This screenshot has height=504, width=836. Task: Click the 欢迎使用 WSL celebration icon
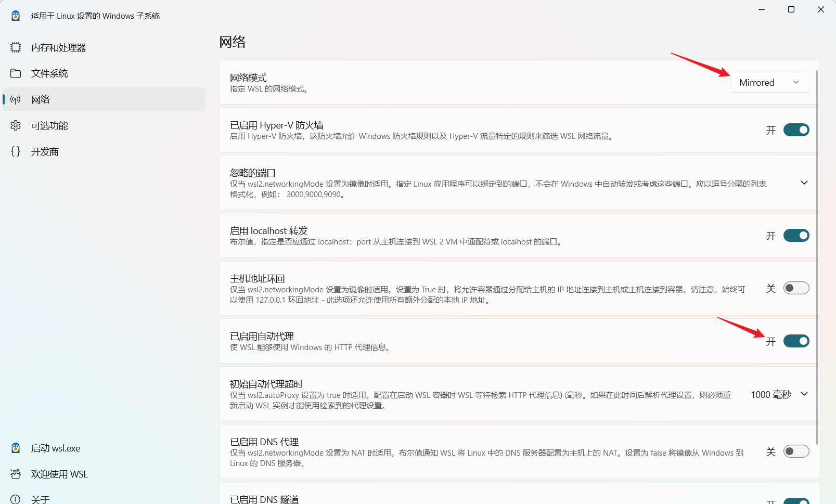tap(16, 474)
